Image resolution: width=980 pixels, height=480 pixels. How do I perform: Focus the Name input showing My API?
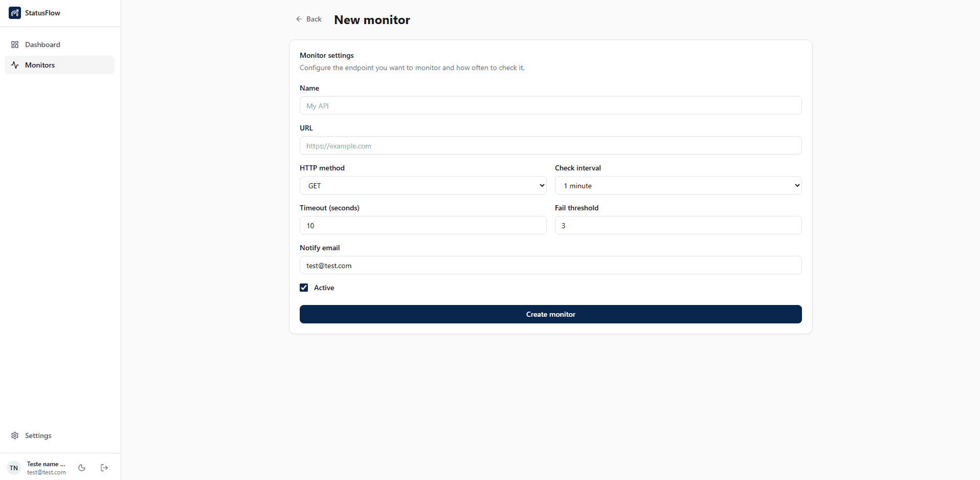(550, 105)
